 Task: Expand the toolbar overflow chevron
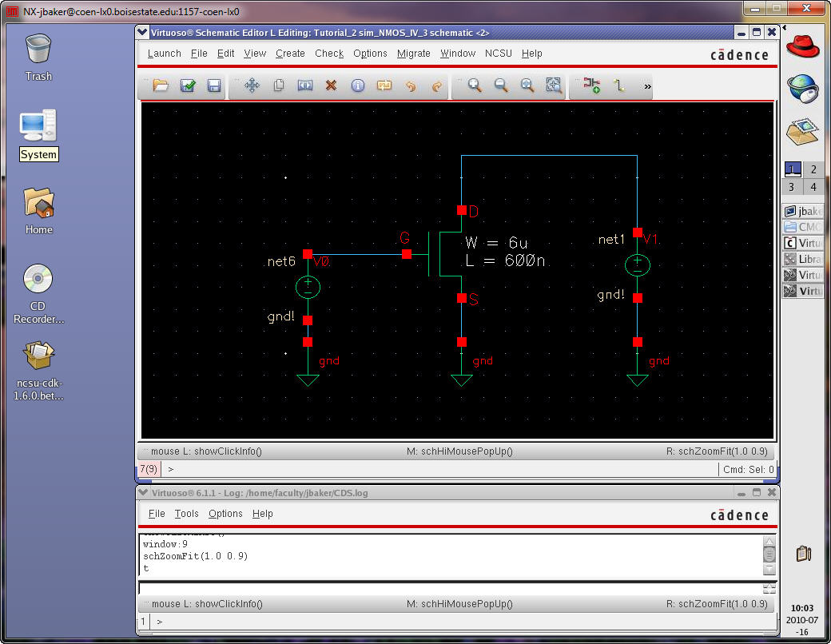pyautogui.click(x=647, y=85)
